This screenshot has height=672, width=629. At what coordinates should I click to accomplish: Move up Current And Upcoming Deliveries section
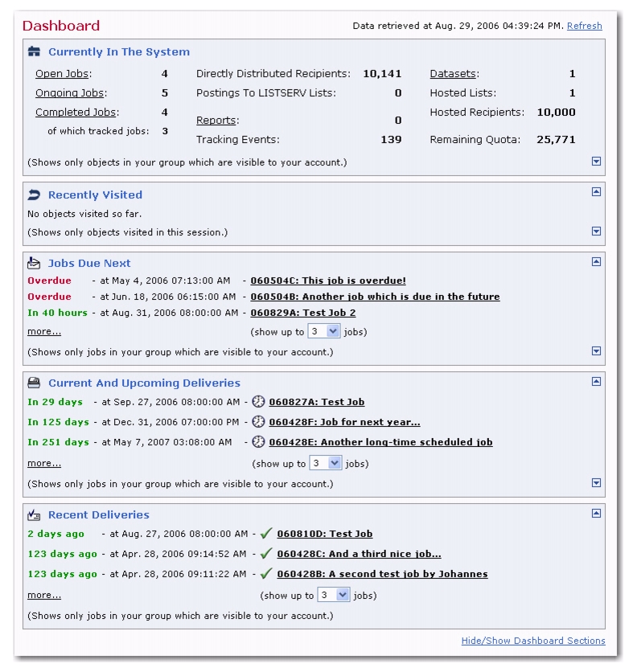(596, 381)
